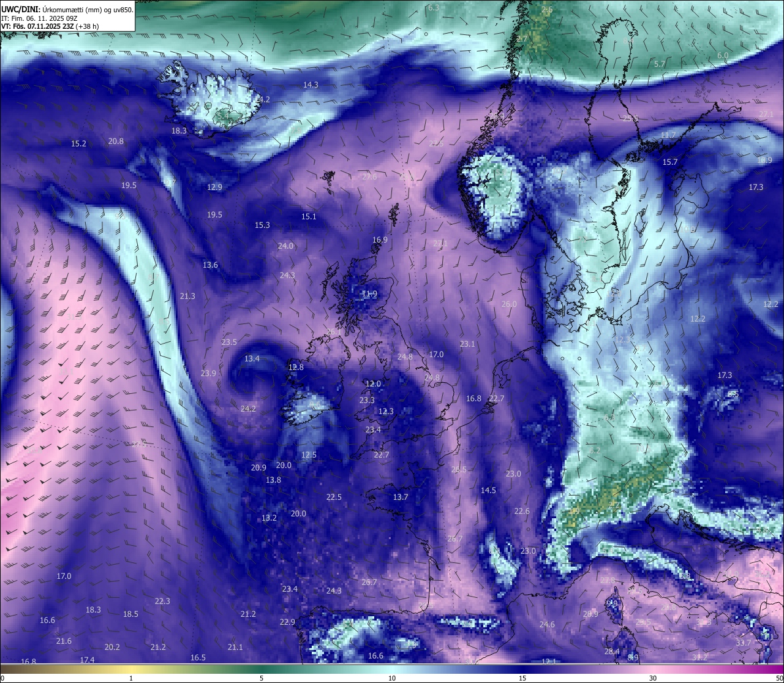Click the 11.9 value over Scotland
Screen dimensions: 784x683
point(369,293)
